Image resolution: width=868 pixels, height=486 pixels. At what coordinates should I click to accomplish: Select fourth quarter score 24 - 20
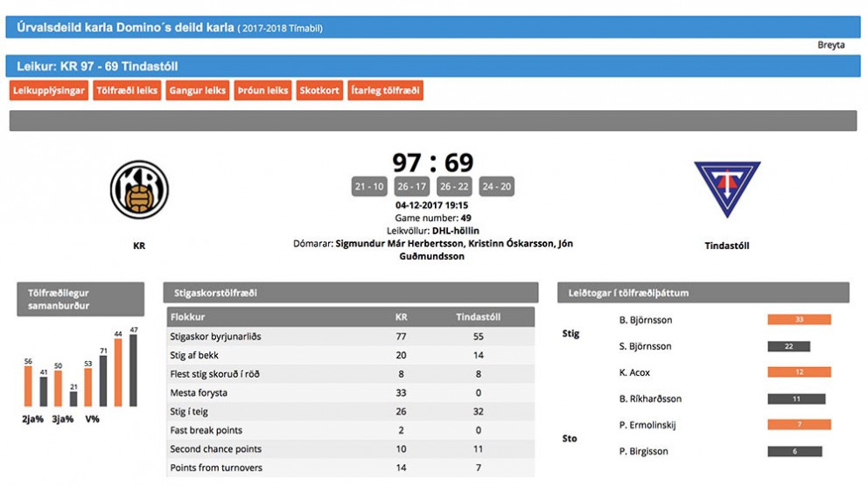[x=496, y=186]
